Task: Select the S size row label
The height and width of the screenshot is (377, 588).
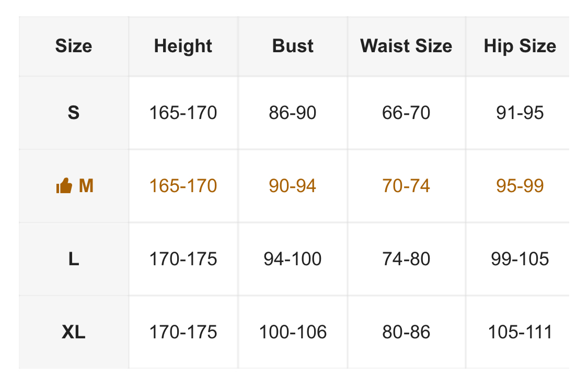Action: (x=74, y=113)
